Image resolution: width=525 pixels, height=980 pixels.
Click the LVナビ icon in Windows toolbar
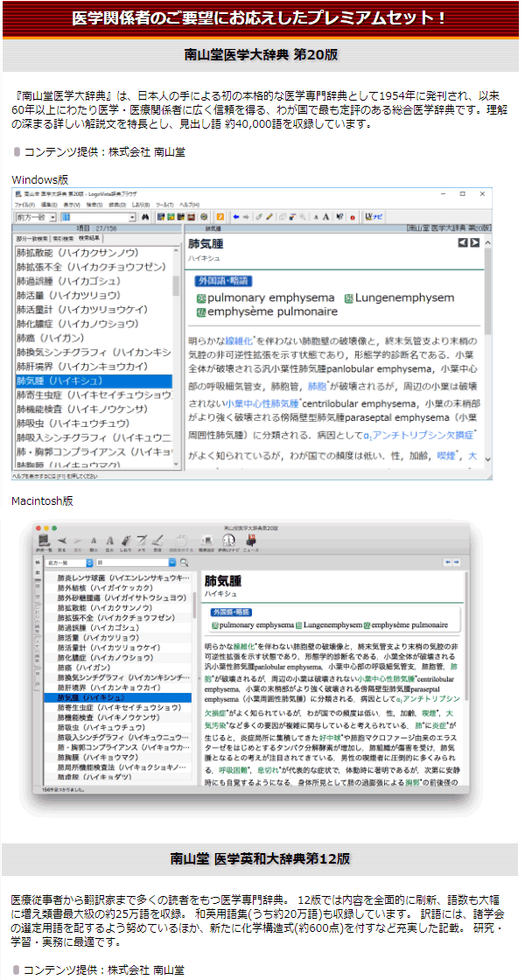(x=374, y=217)
